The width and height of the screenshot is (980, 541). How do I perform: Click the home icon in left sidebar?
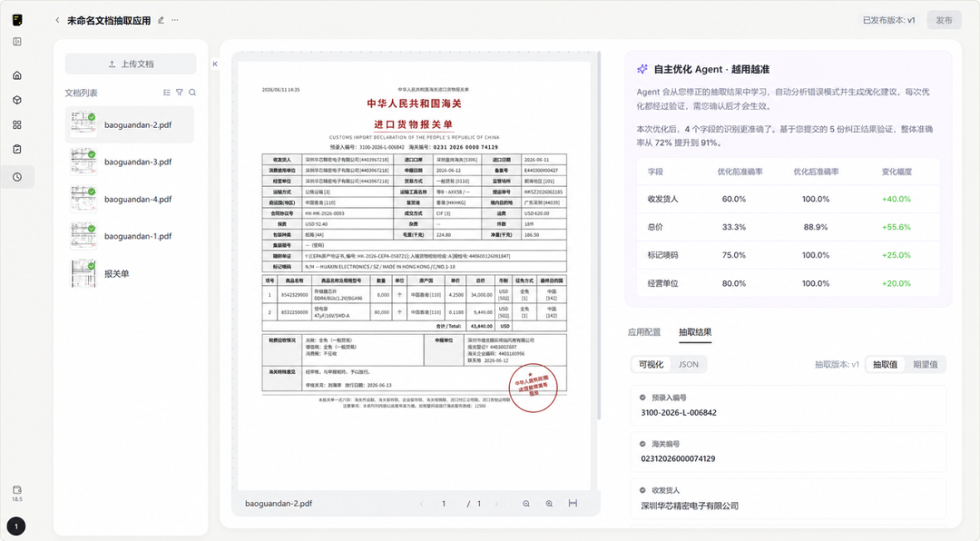pyautogui.click(x=17, y=75)
